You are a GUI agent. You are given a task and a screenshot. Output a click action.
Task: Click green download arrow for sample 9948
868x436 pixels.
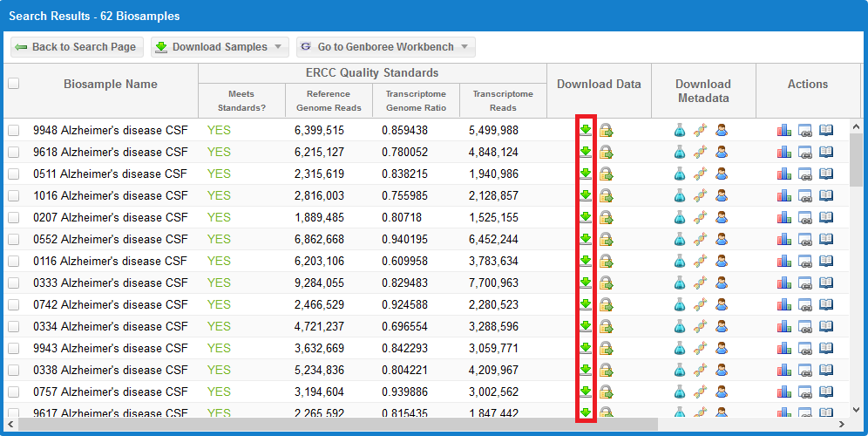pyautogui.click(x=586, y=130)
